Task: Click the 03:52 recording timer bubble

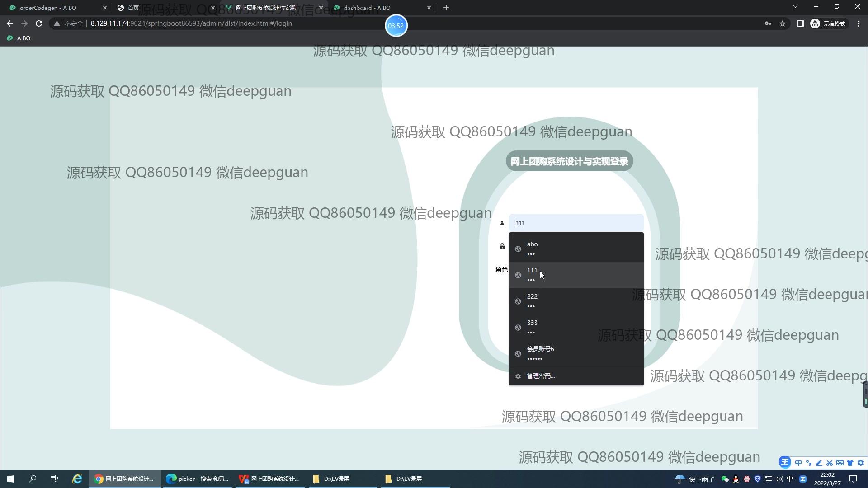Action: tap(396, 26)
